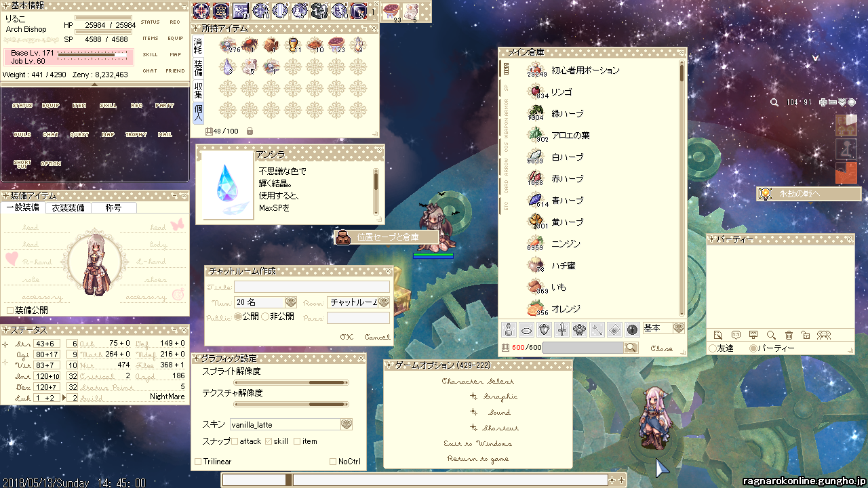Select the 非公開 radio button
The width and height of the screenshot is (868, 488).
[265, 317]
